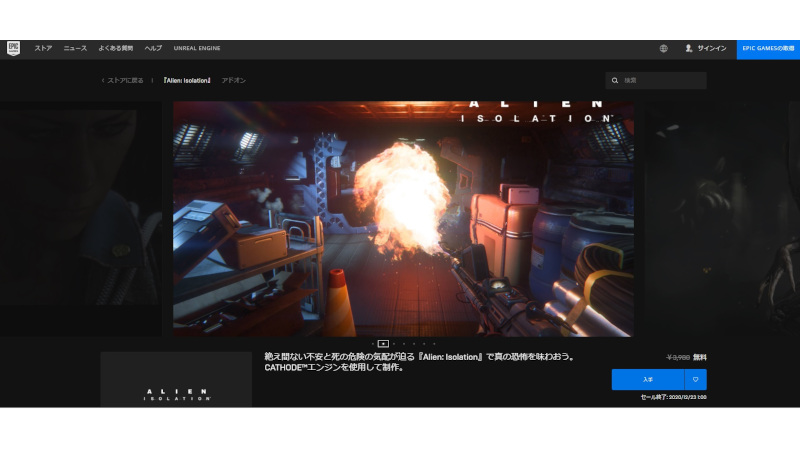Switch to the アドオン tab

point(234,81)
